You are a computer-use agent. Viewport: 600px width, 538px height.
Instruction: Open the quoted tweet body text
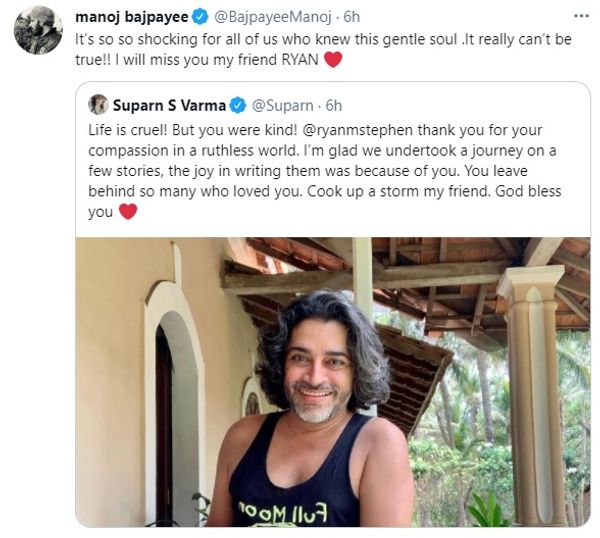(324, 171)
